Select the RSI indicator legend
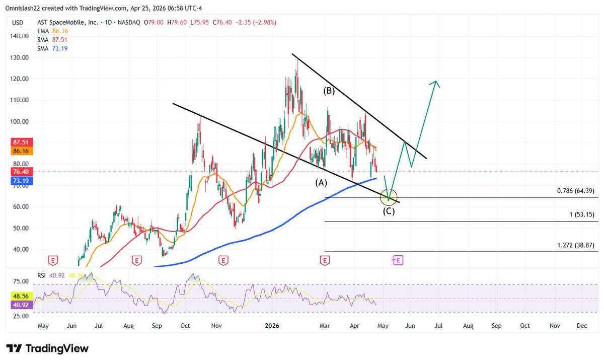Viewport: 604px width, 364px height. point(42,275)
